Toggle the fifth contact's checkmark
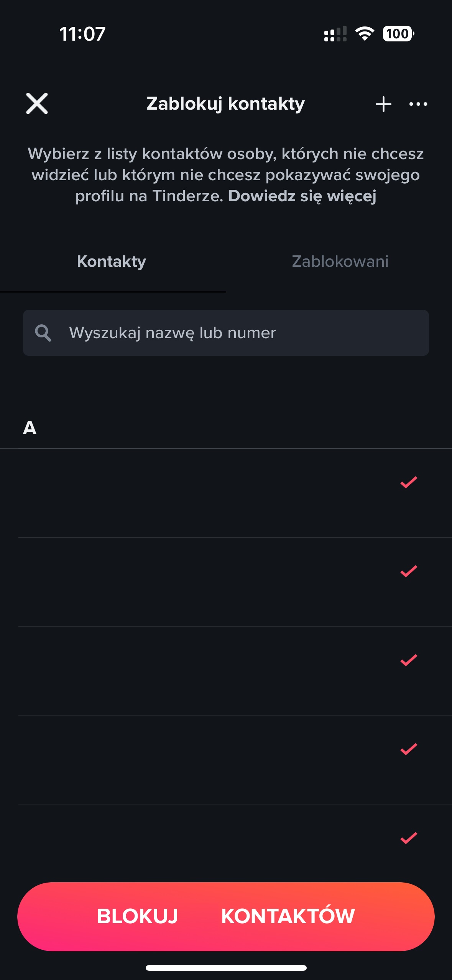Viewport: 452px width, 980px height. pyautogui.click(x=409, y=838)
